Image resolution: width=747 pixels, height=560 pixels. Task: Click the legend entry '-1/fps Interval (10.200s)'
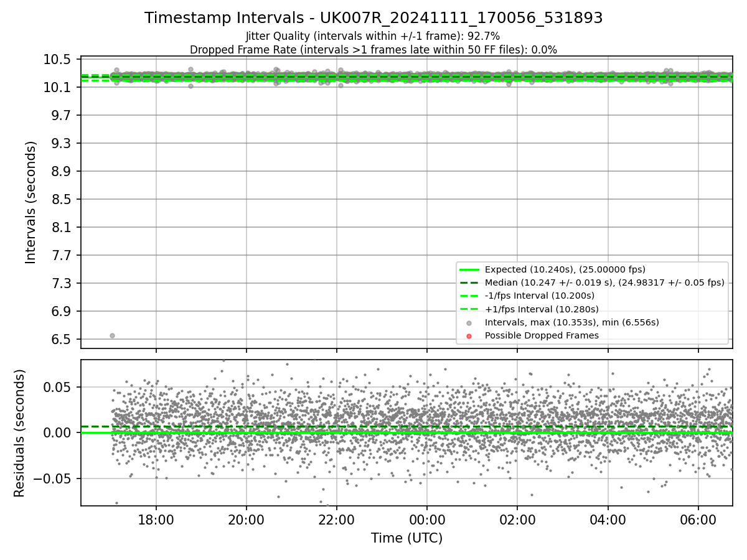(x=539, y=296)
